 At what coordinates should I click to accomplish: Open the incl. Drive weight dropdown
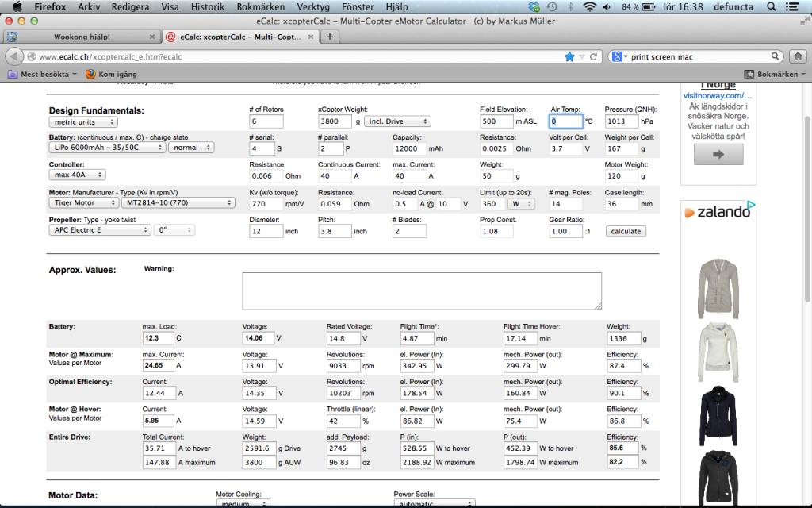(x=397, y=121)
